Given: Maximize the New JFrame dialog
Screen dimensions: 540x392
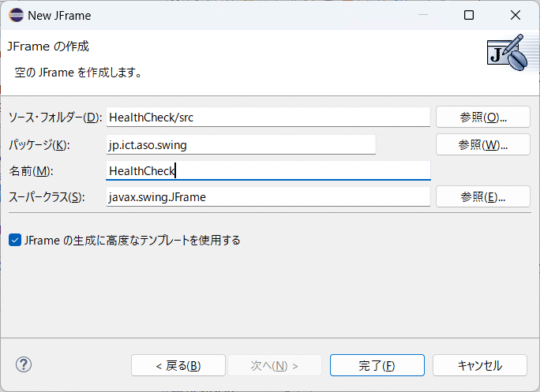Looking at the screenshot, I should pyautogui.click(x=469, y=15).
